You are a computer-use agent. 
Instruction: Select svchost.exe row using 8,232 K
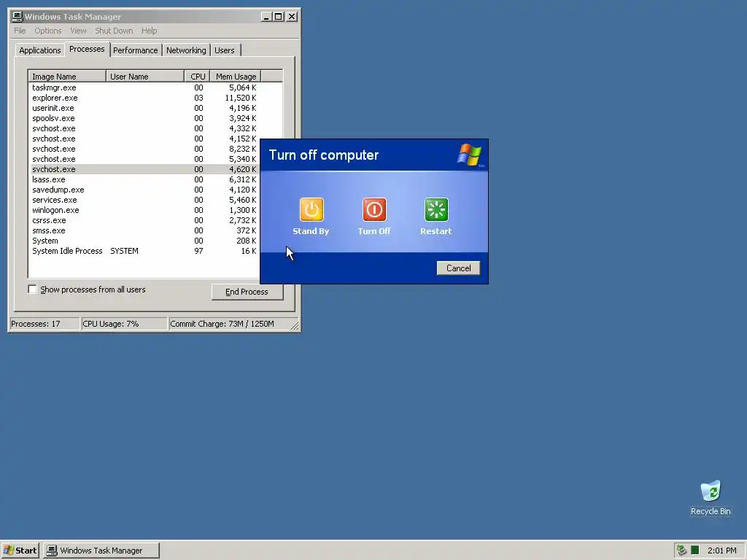[144, 149]
